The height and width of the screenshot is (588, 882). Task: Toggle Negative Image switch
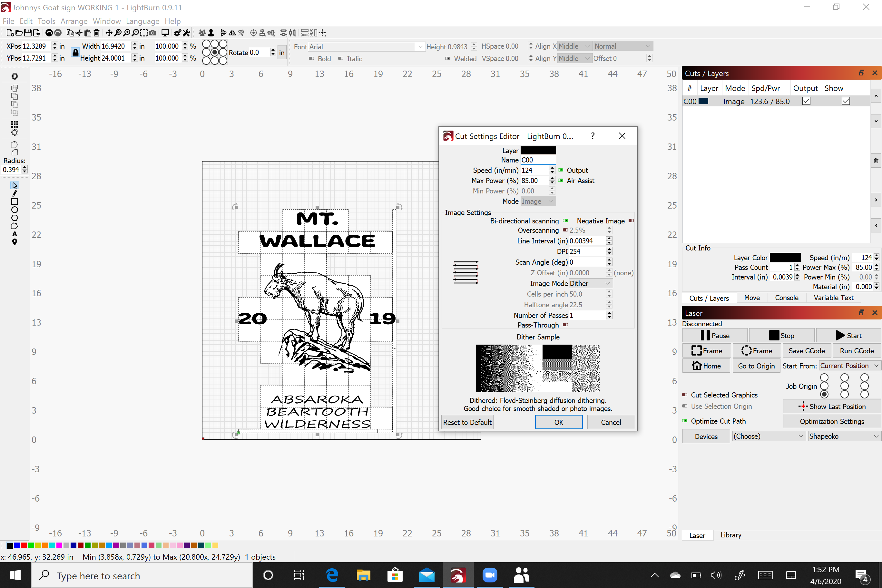point(631,221)
